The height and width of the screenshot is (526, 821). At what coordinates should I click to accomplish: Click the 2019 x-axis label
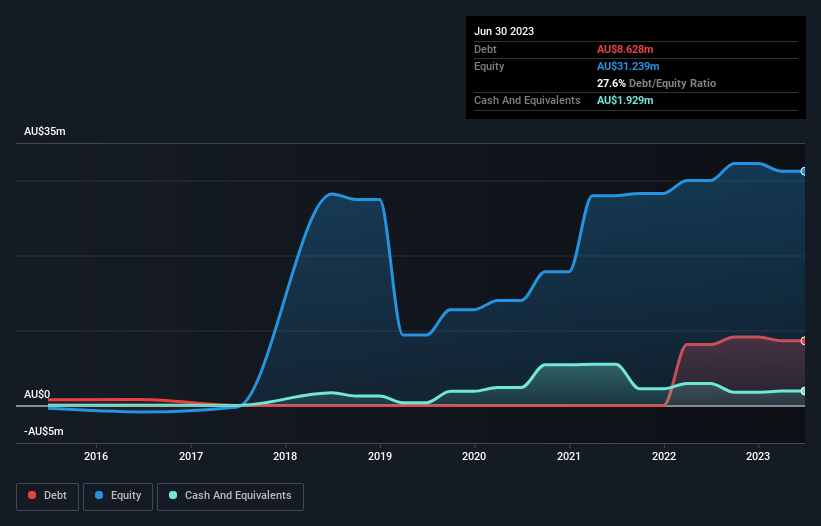pyautogui.click(x=380, y=456)
